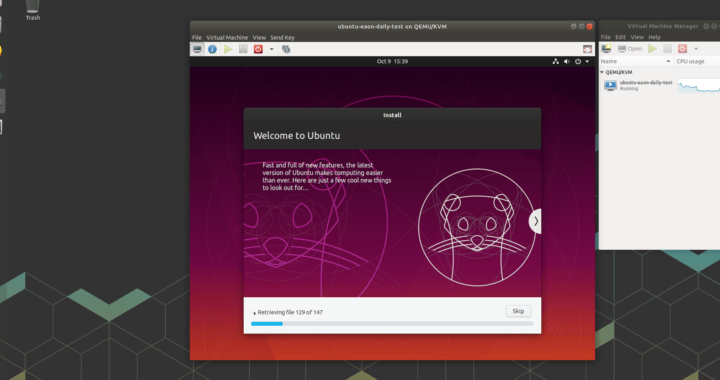Click the running VM monitor icon
The height and width of the screenshot is (380, 720).
[x=610, y=85]
